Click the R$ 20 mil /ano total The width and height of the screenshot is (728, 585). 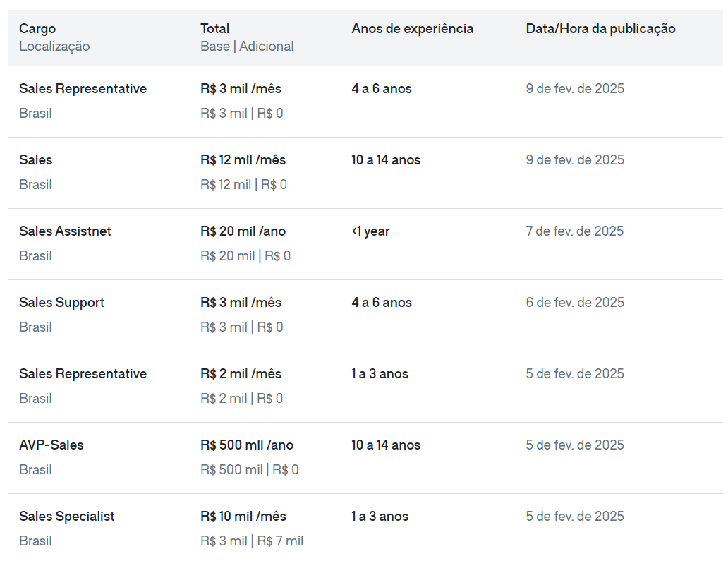(x=243, y=231)
